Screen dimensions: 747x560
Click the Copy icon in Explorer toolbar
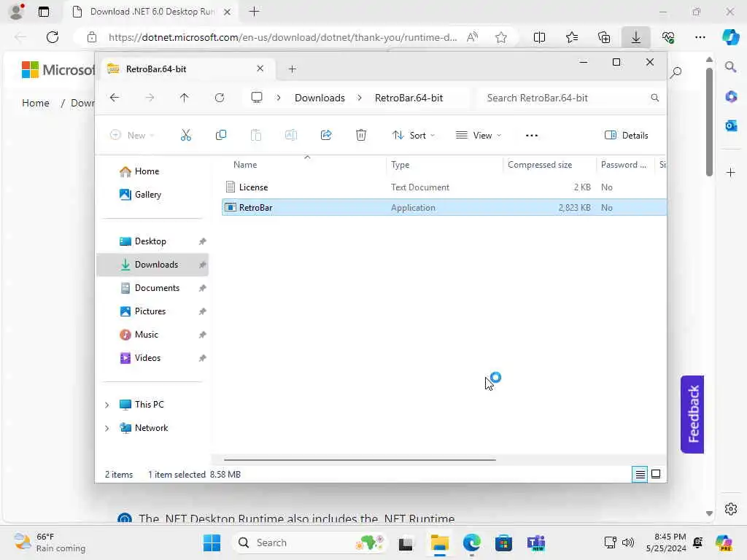(220, 135)
